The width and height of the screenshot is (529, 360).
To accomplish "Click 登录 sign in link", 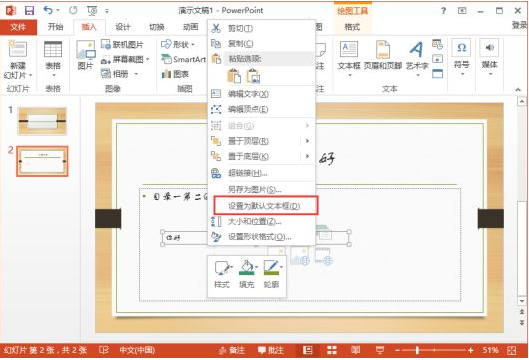I will pos(520,25).
